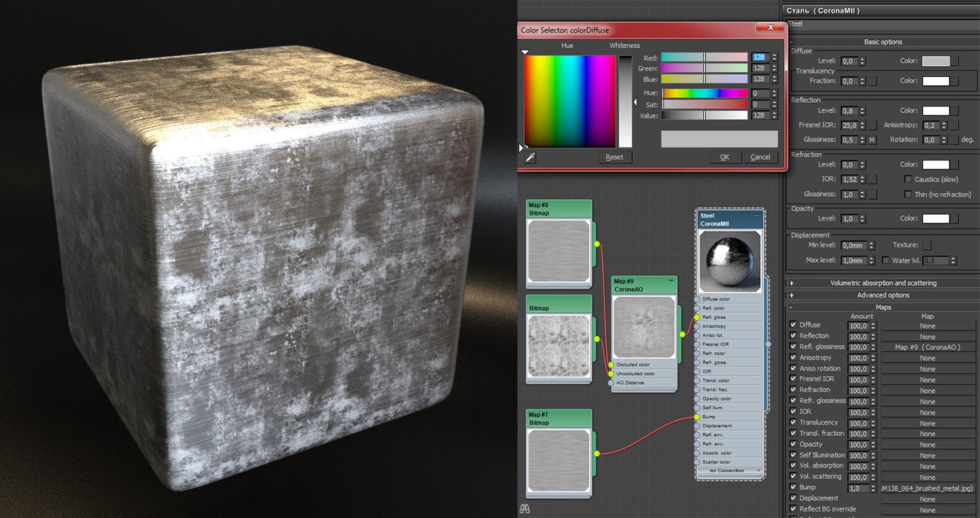The image size is (980, 518).
Task: Click the binoculars search icon
Action: [x=525, y=508]
